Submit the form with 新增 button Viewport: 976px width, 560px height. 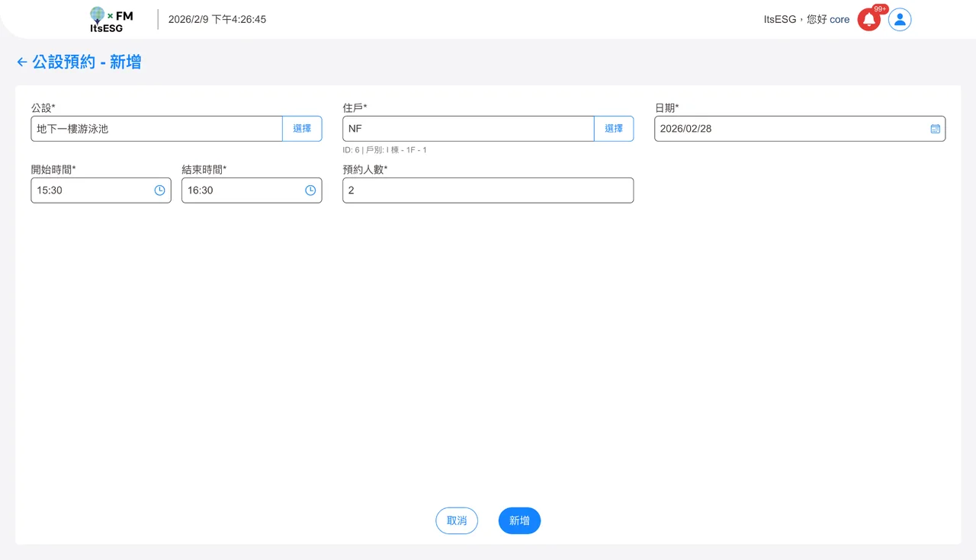click(x=519, y=521)
